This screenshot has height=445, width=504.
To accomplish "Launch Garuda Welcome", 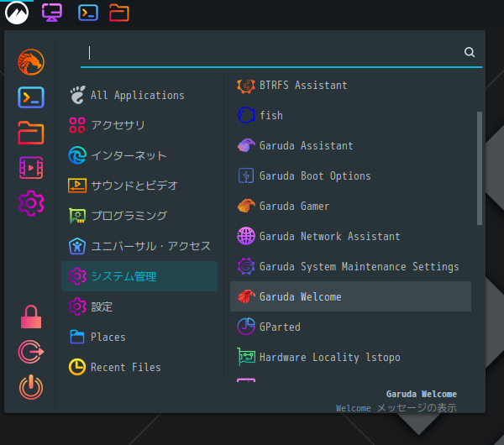I will click(x=350, y=296).
